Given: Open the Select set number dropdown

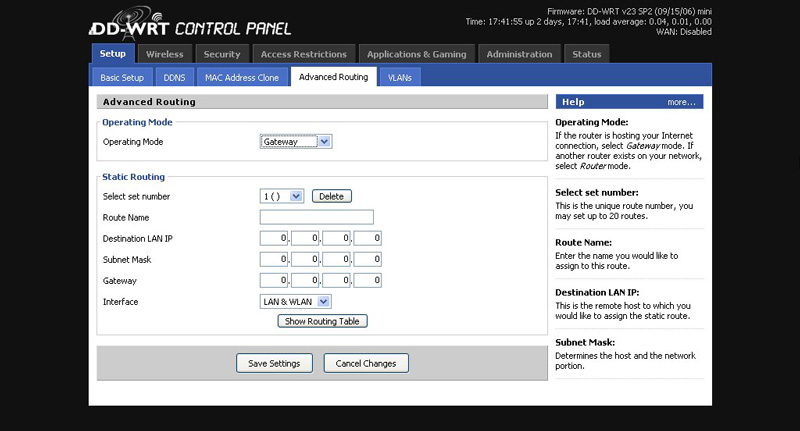Looking at the screenshot, I should (282, 196).
